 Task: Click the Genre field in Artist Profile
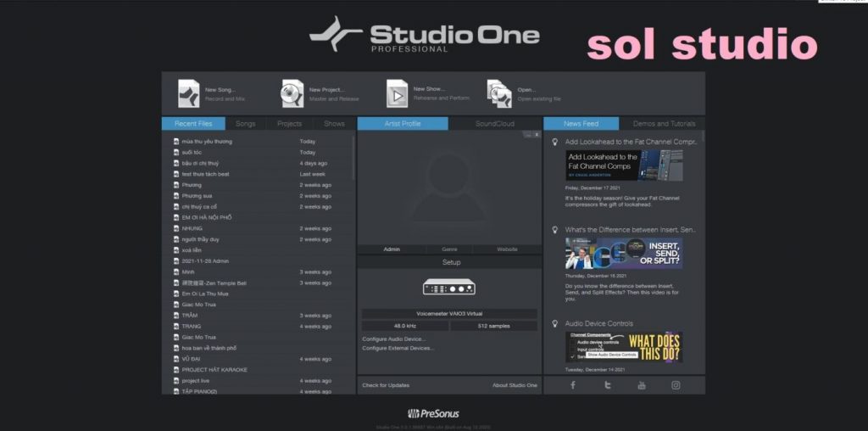[449, 249]
